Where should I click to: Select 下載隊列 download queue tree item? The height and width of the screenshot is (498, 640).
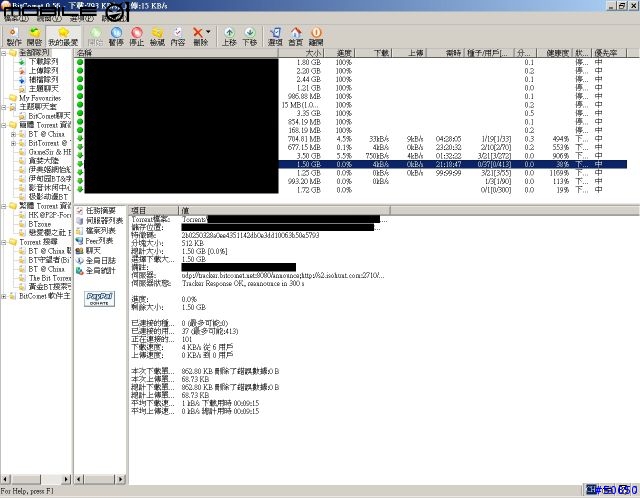click(x=43, y=62)
